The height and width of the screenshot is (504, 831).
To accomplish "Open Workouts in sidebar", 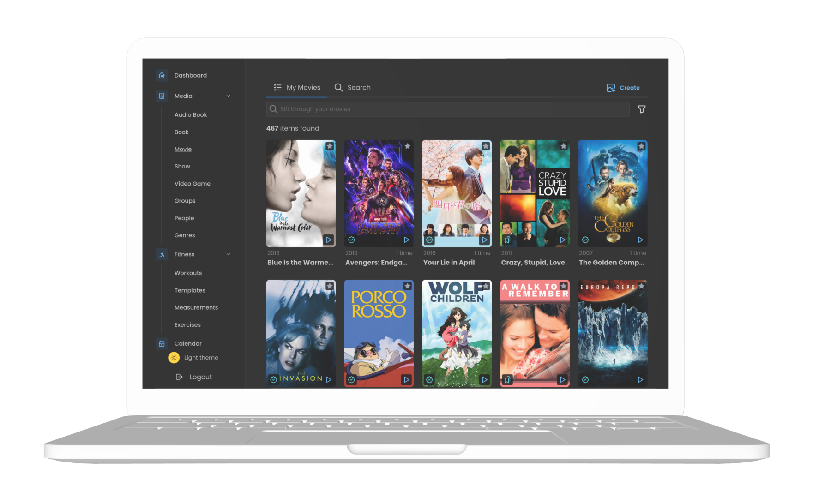I will click(188, 273).
